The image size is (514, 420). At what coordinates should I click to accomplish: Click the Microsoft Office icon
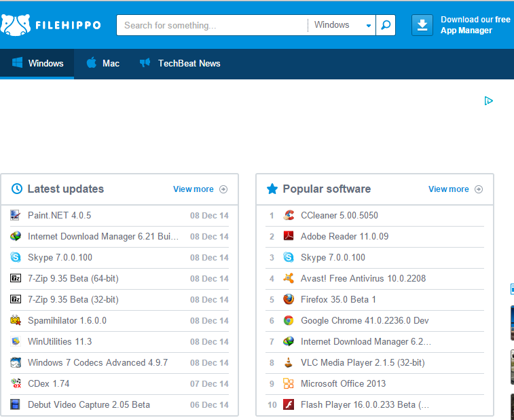click(x=289, y=383)
